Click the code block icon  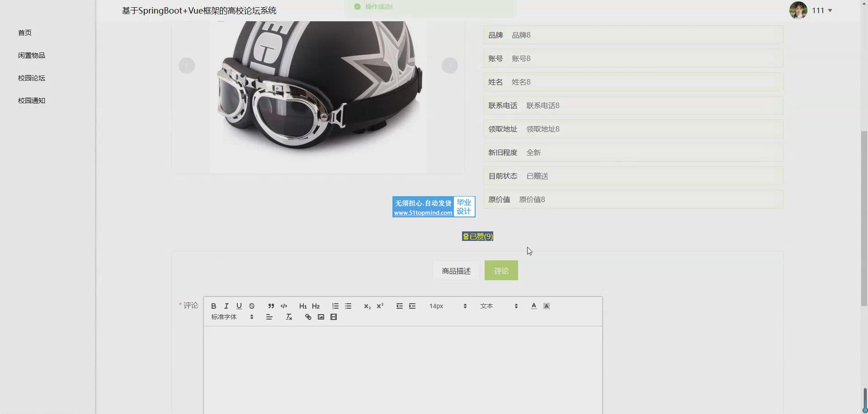point(283,306)
